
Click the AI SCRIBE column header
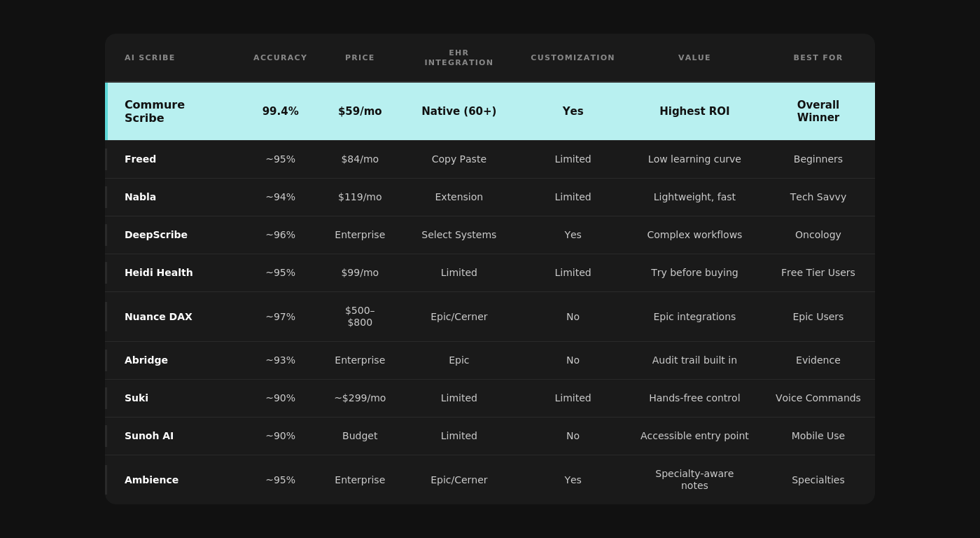pyautogui.click(x=150, y=57)
